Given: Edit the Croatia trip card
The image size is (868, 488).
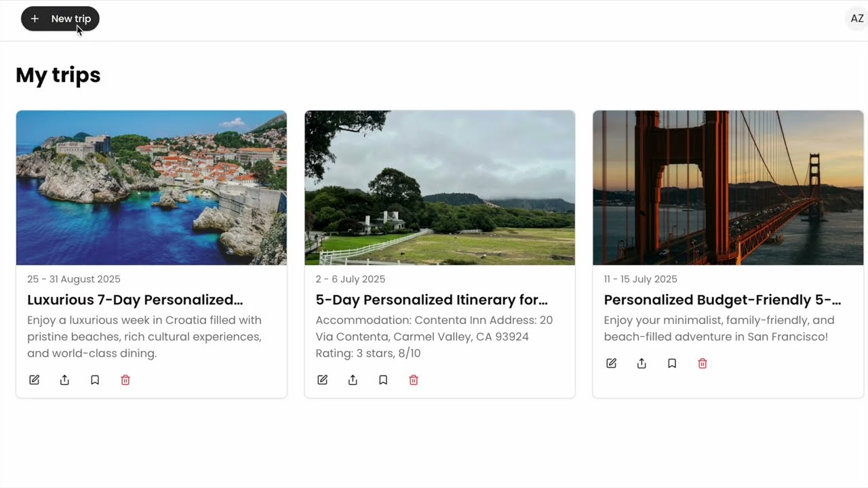Looking at the screenshot, I should (35, 380).
